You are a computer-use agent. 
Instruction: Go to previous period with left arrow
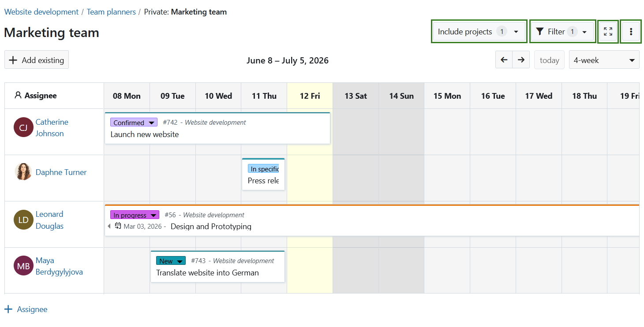pyautogui.click(x=504, y=60)
